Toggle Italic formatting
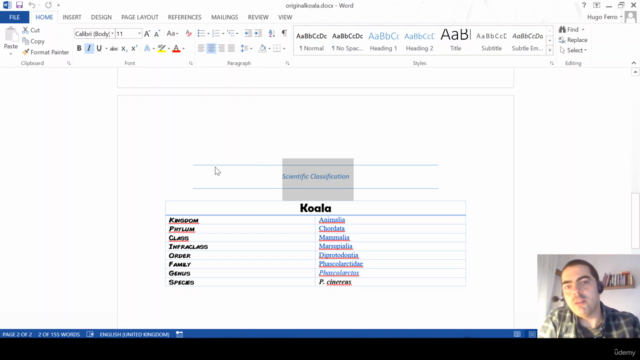Screen dimensions: 640x360 89,49
